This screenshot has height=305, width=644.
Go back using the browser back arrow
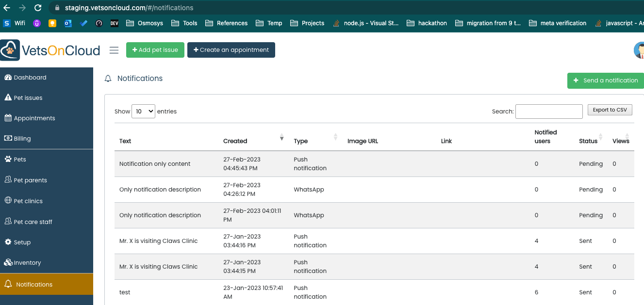click(7, 8)
